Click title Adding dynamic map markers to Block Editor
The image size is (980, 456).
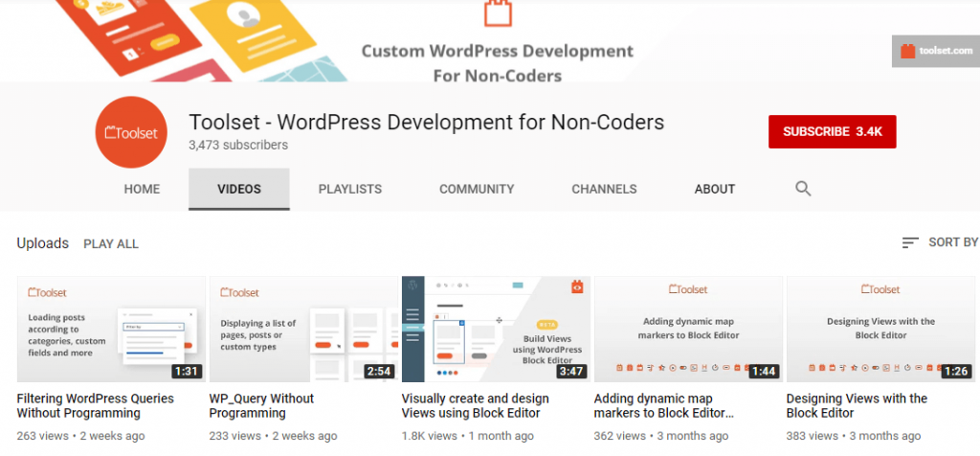(x=664, y=406)
